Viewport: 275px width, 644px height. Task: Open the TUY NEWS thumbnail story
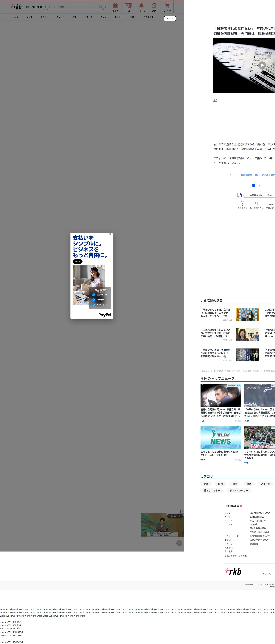click(x=220, y=437)
